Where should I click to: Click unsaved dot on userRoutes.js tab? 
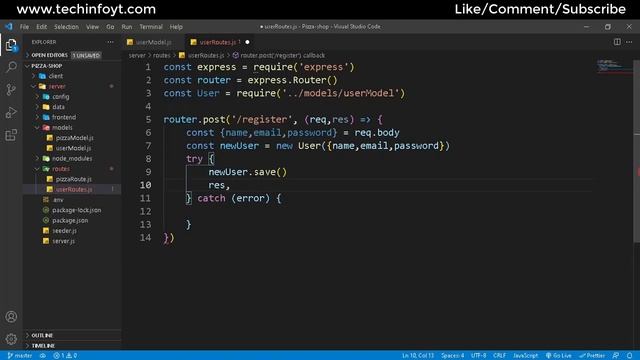click(247, 42)
